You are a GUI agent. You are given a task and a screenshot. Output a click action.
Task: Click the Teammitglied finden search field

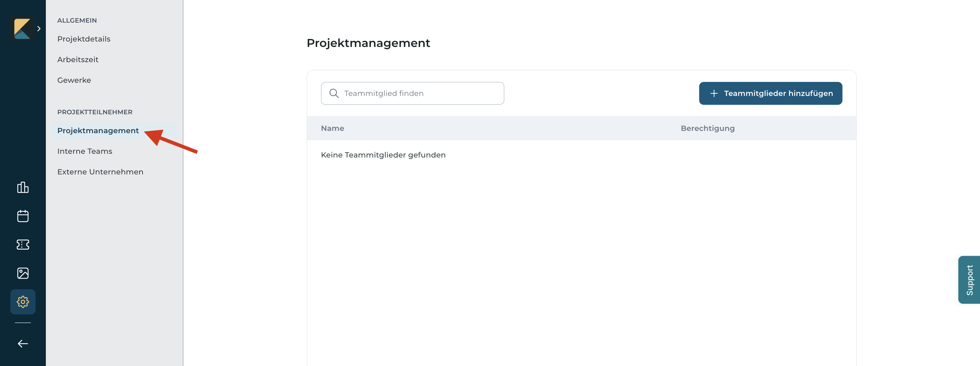click(412, 93)
